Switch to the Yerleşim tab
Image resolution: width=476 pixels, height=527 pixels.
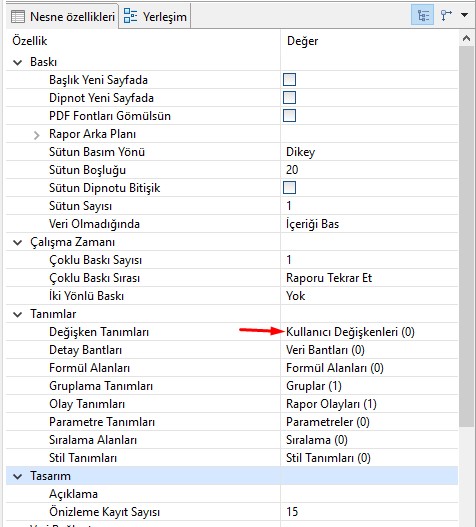point(155,16)
